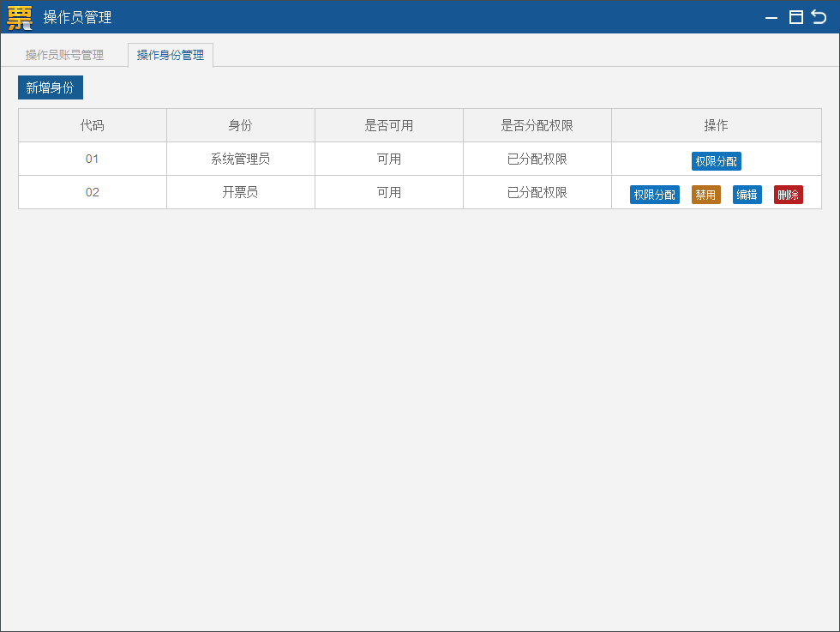Click the yellow 票 app logo icon
The width and height of the screenshot is (840, 632).
20,17
